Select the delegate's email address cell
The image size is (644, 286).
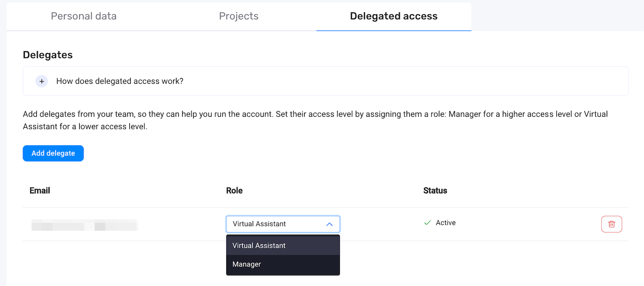click(x=84, y=225)
